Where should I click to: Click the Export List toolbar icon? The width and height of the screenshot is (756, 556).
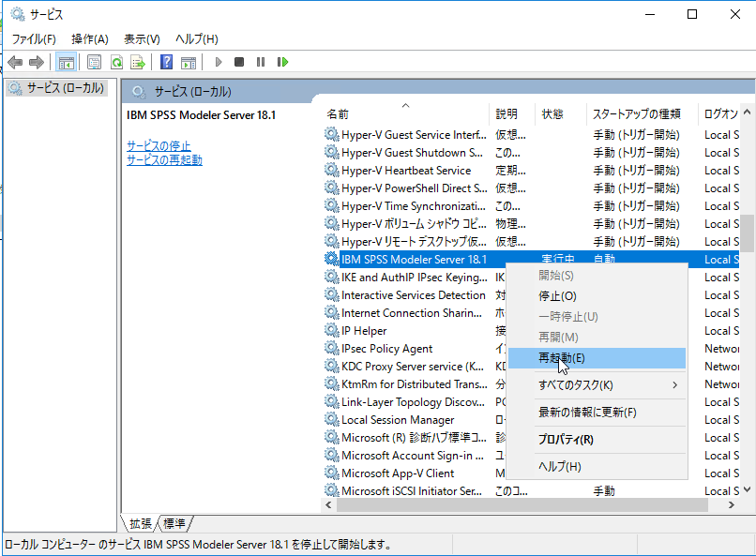click(x=137, y=62)
